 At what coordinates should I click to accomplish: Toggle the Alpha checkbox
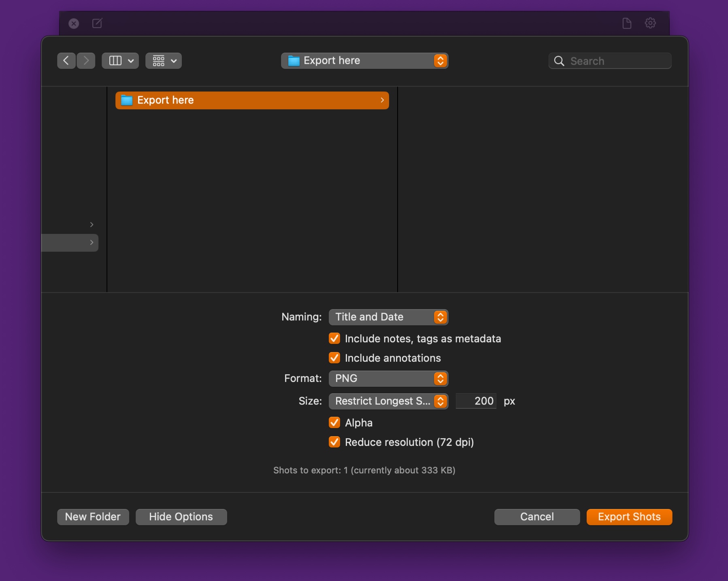tap(334, 422)
